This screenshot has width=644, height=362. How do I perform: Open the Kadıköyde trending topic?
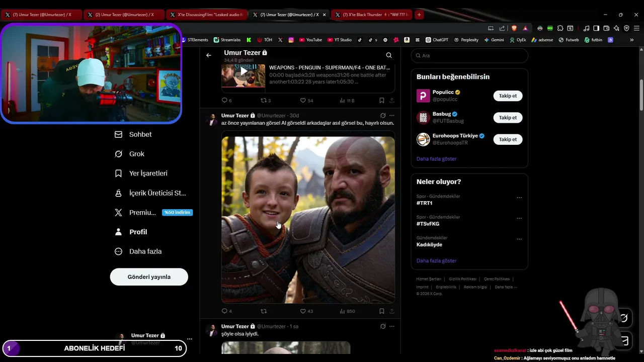pyautogui.click(x=429, y=244)
